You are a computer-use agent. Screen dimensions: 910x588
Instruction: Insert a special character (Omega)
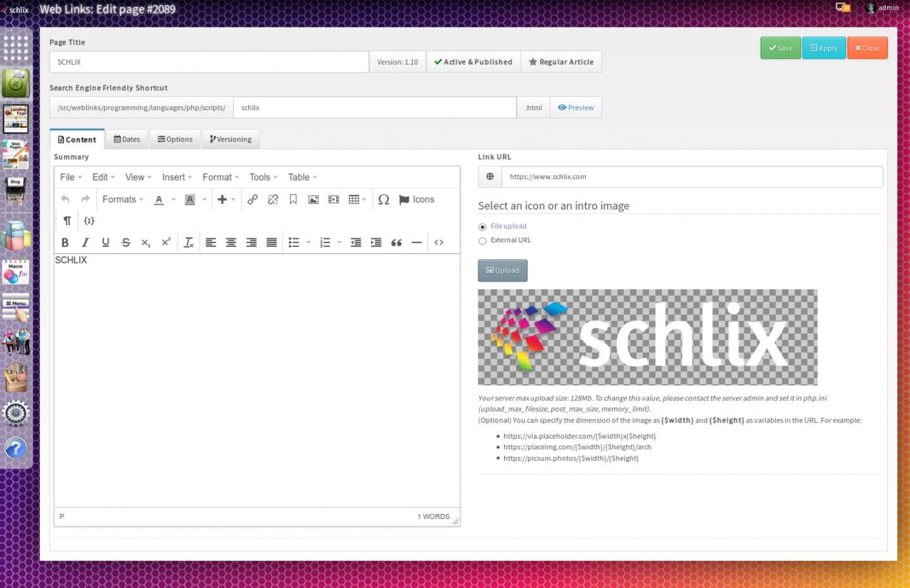[x=384, y=200]
